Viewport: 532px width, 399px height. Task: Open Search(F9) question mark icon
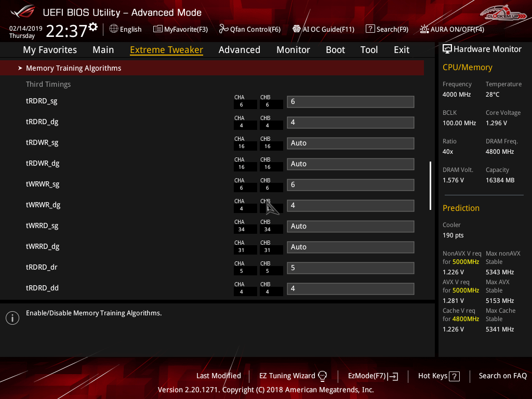tap(370, 29)
